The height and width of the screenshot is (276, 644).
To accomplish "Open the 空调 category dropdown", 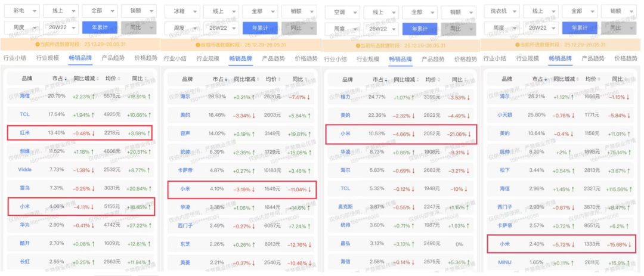I will click(342, 13).
